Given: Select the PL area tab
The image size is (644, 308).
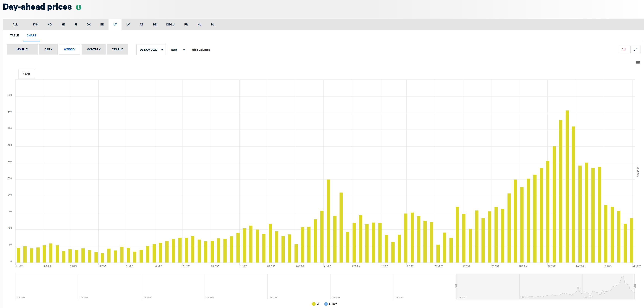Looking at the screenshot, I should 213,25.
